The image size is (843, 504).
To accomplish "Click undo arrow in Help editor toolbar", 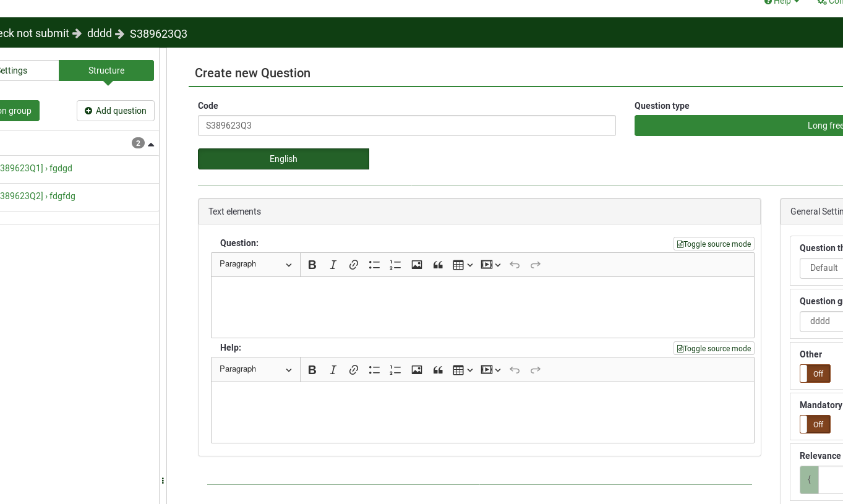I will click(x=515, y=370).
